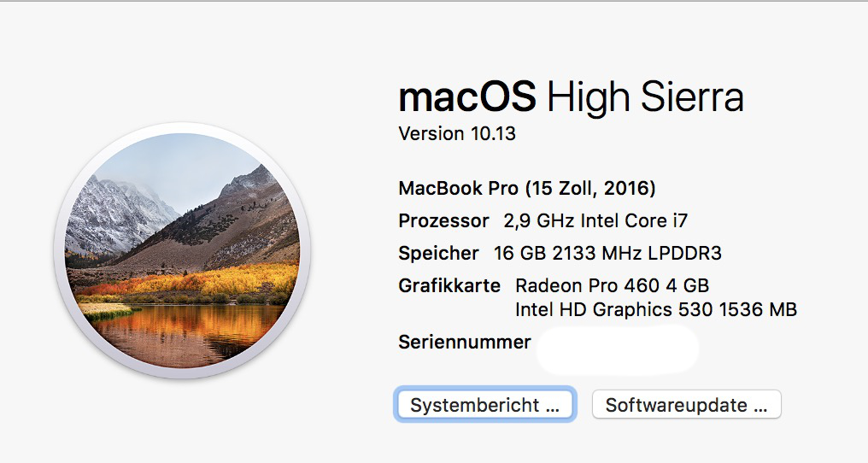Select the MacBook Pro (15 Zoll, 2016) model line

pos(527,188)
